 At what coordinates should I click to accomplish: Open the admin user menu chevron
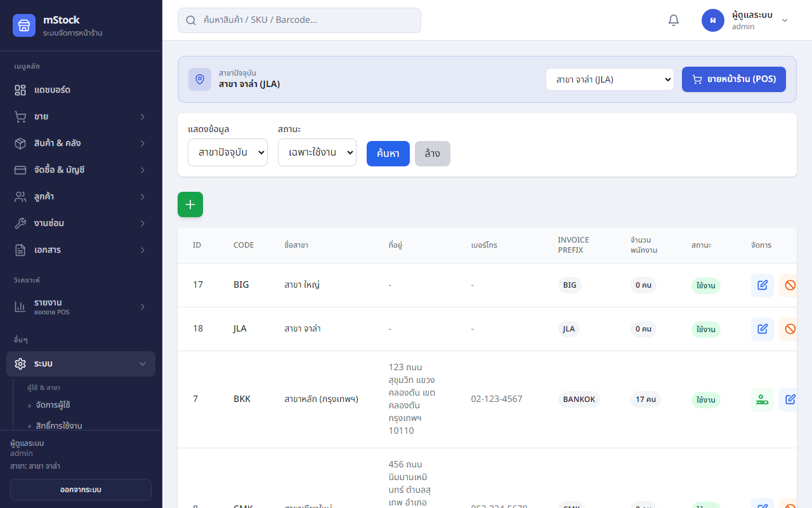click(x=785, y=20)
